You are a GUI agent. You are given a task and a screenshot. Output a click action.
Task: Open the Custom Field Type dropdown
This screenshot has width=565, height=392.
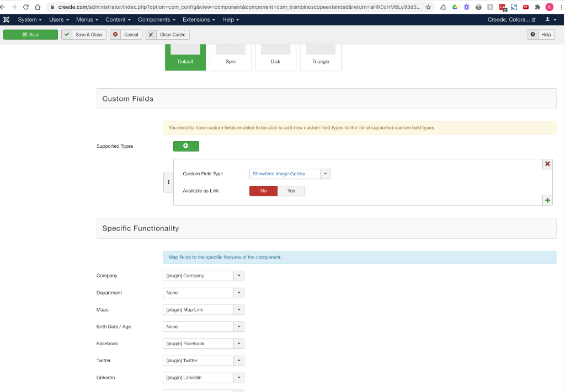click(290, 174)
